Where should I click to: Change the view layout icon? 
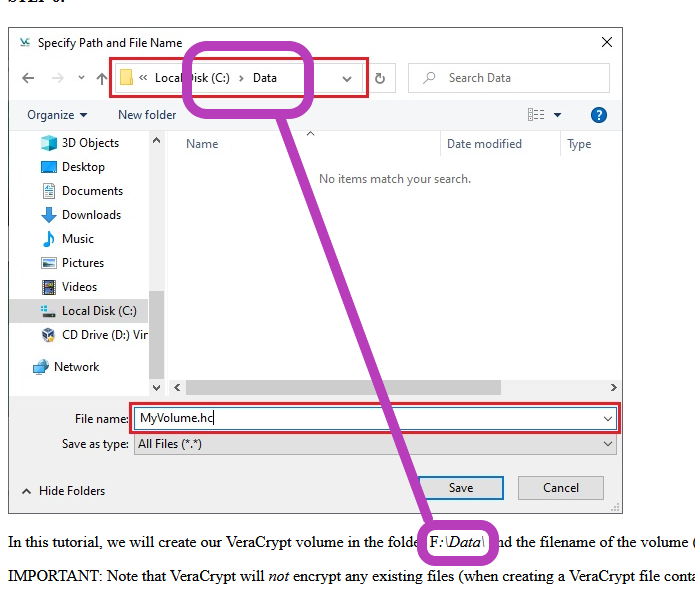click(x=536, y=115)
